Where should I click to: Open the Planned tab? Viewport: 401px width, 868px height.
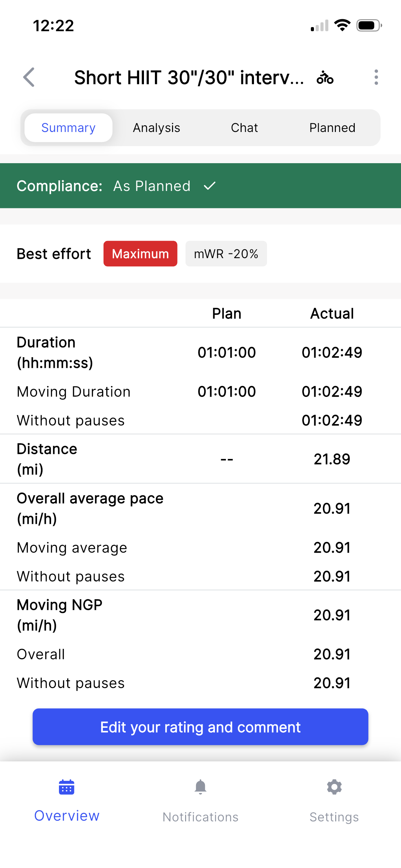(332, 128)
